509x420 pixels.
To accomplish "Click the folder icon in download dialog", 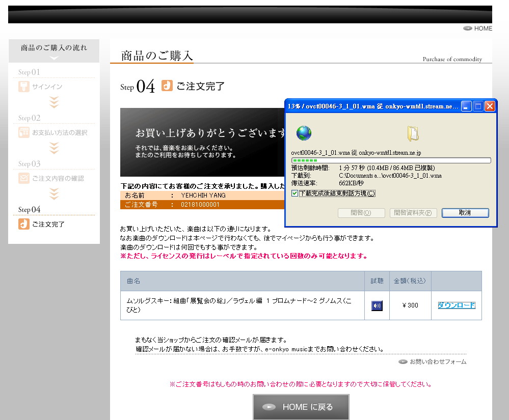I will [x=413, y=133].
